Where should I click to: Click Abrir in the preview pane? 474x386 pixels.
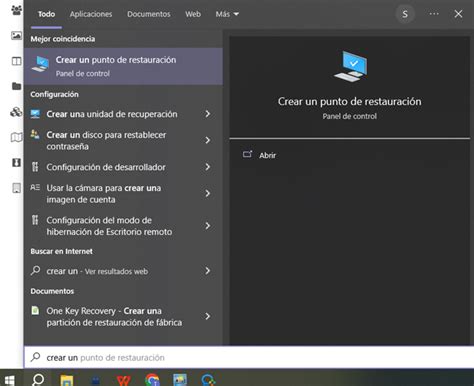click(267, 155)
